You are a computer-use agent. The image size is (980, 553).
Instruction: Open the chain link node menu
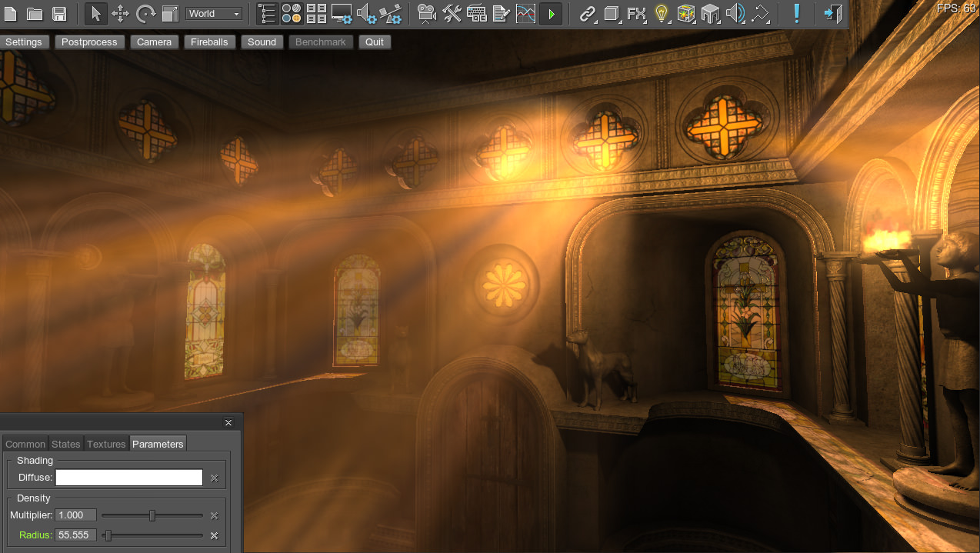[588, 14]
